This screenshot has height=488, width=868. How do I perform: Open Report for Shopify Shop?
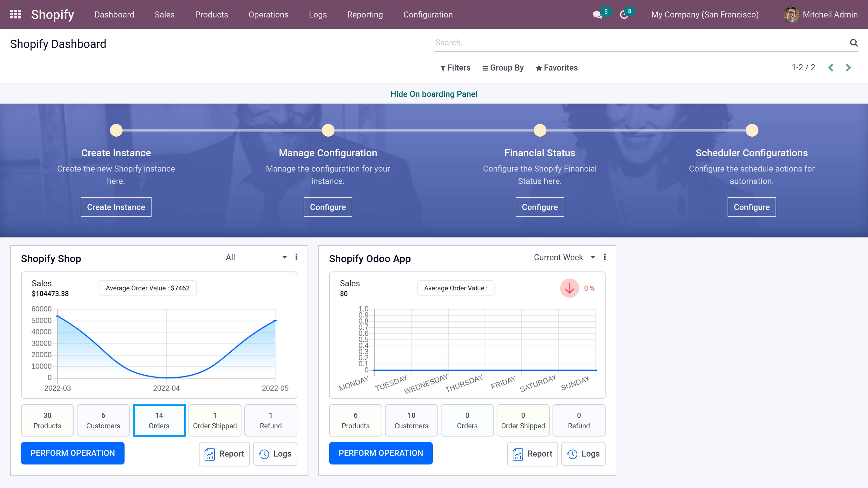point(224,454)
